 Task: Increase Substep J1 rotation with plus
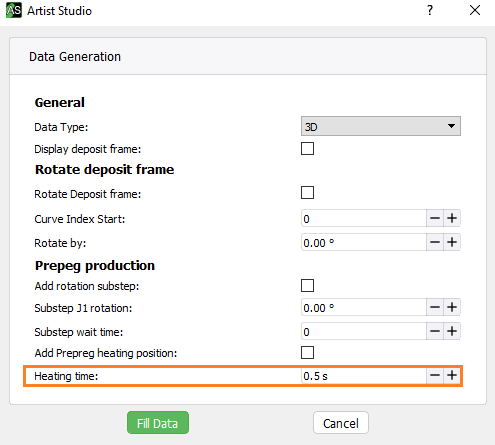[452, 307]
